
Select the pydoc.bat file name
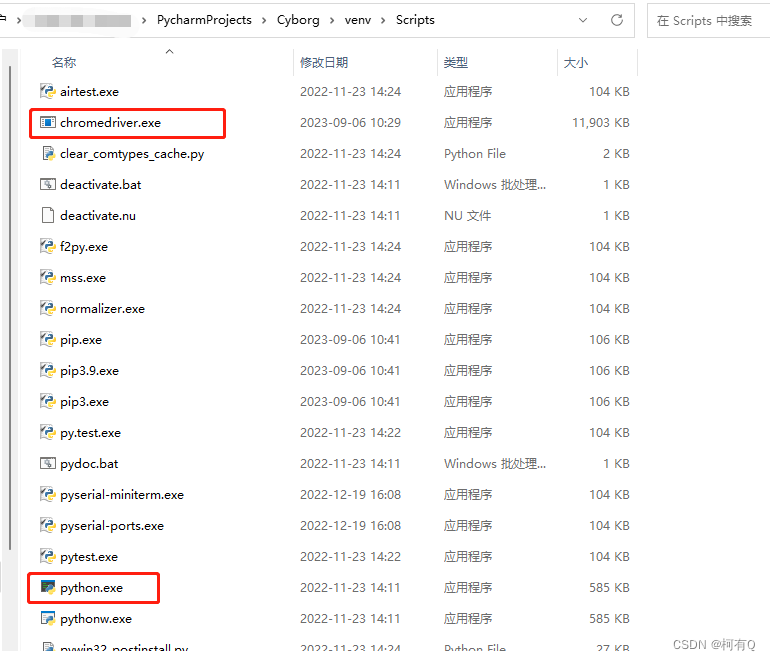[89, 464]
